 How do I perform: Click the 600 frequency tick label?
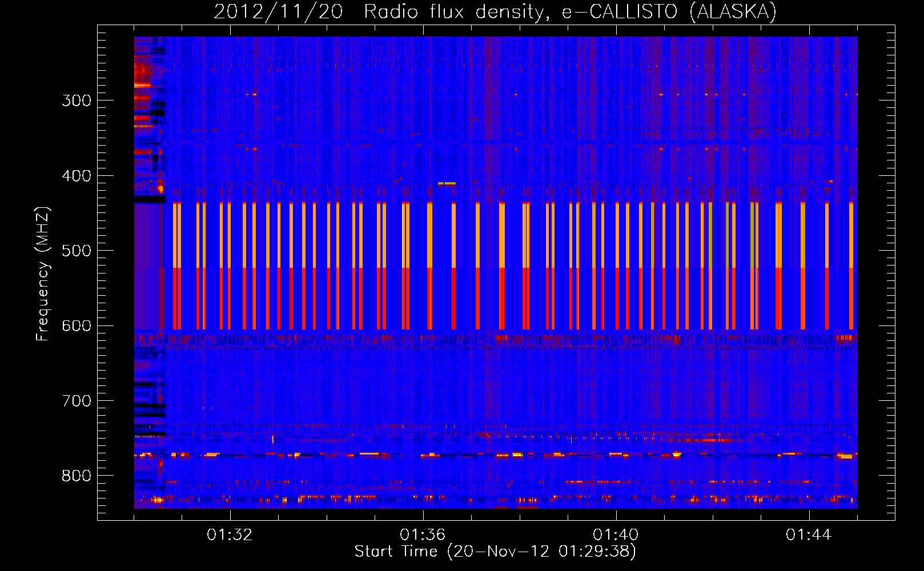pos(77,326)
